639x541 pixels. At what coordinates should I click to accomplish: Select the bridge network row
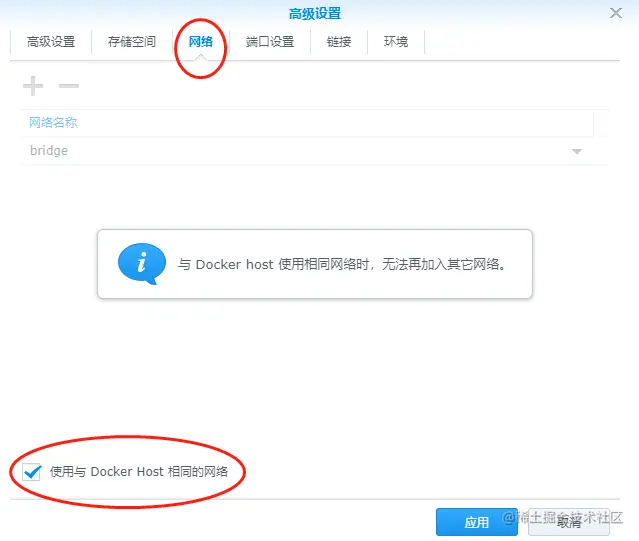tap(314, 151)
